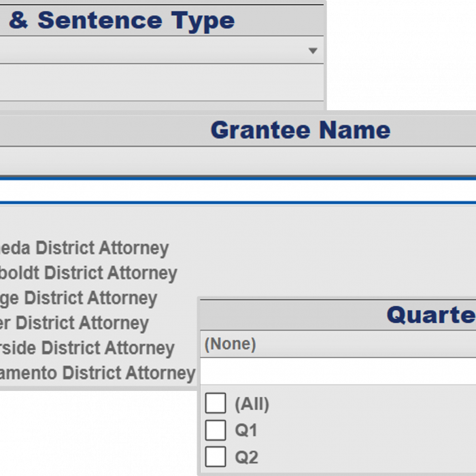Viewport: 476px width, 476px height.
Task: Choose the '...amento District Attorney' entry
Action: pyautogui.click(x=97, y=373)
